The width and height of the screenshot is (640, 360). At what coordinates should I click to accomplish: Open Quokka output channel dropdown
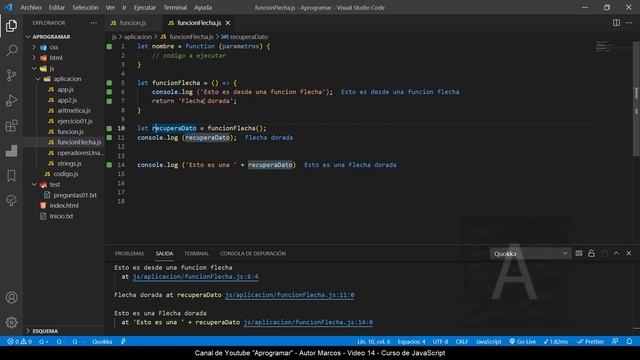coord(531,253)
